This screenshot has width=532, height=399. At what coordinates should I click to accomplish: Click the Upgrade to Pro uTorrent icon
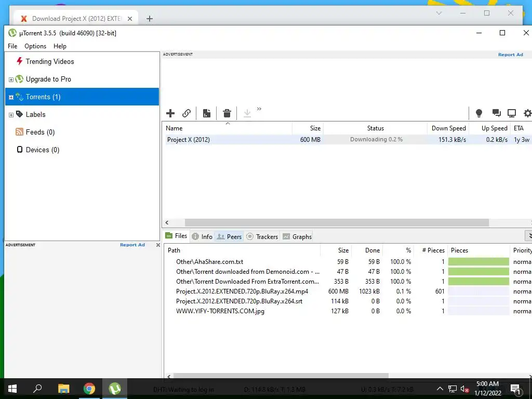click(19, 79)
